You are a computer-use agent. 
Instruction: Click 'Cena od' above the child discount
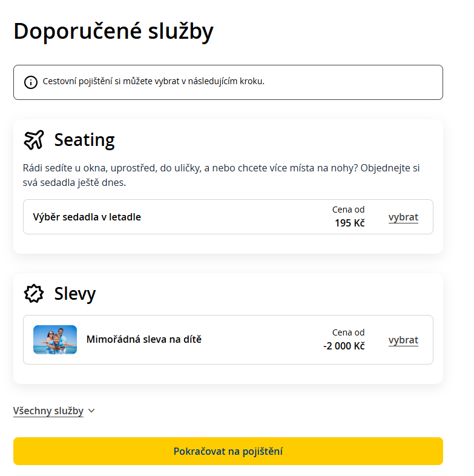coord(348,332)
